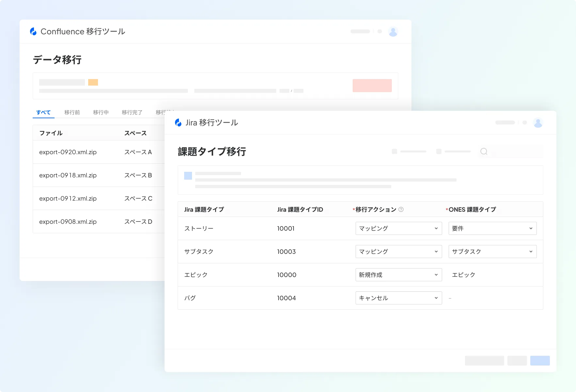Toggle the second checkbox near the search
This screenshot has height=392, width=576.
[x=439, y=152]
